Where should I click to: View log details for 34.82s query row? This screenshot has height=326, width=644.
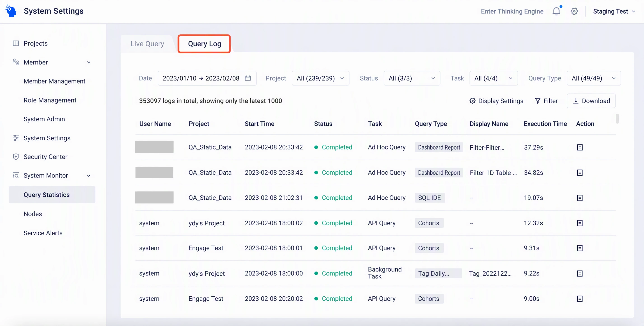tap(580, 173)
